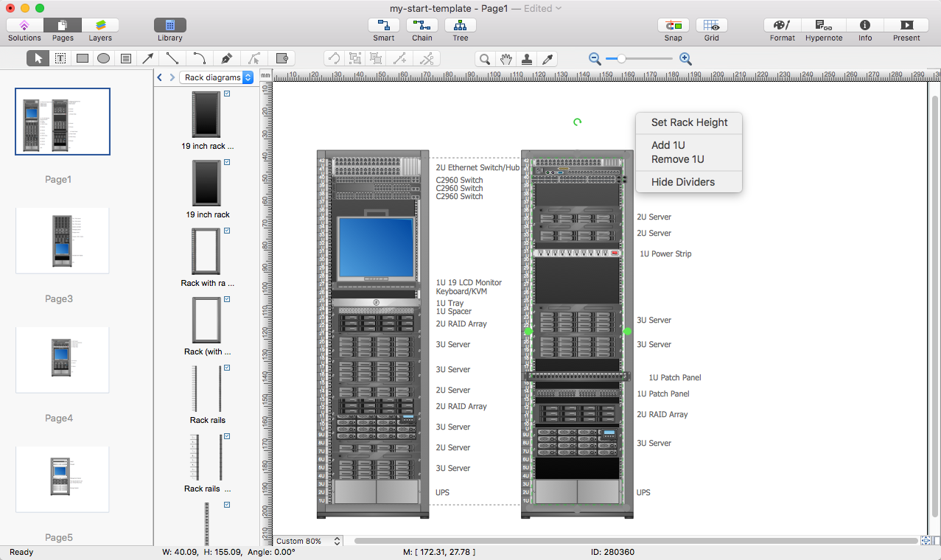This screenshot has height=560, width=941.
Task: Open the Rack diagrams library dropdown
Action: (217, 77)
